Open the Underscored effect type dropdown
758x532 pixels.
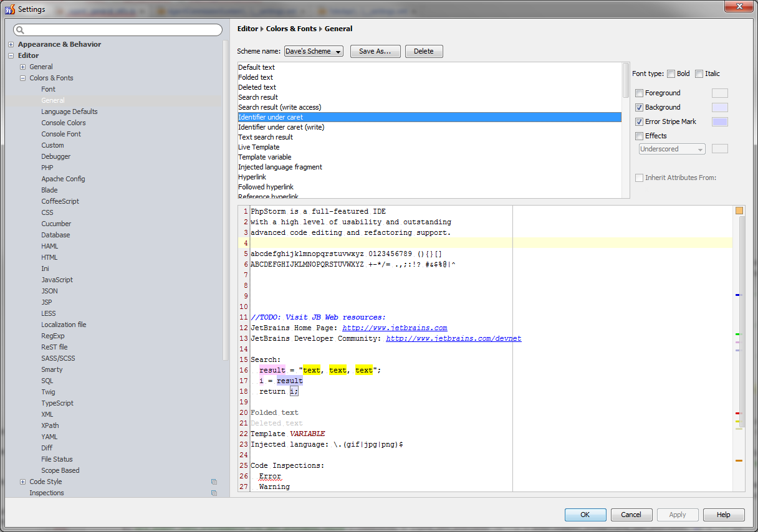(672, 149)
